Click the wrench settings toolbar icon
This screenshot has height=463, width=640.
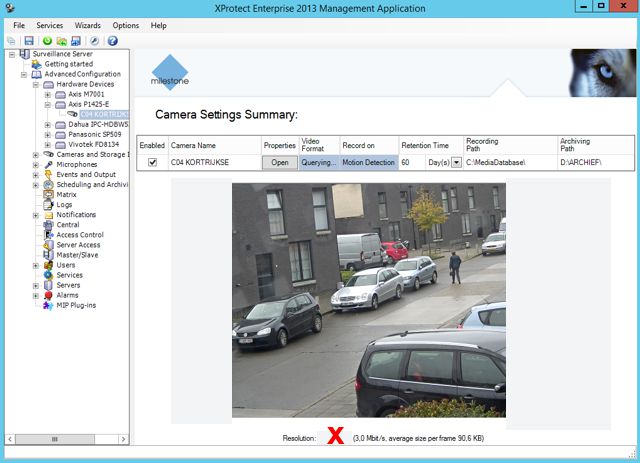[x=94, y=40]
